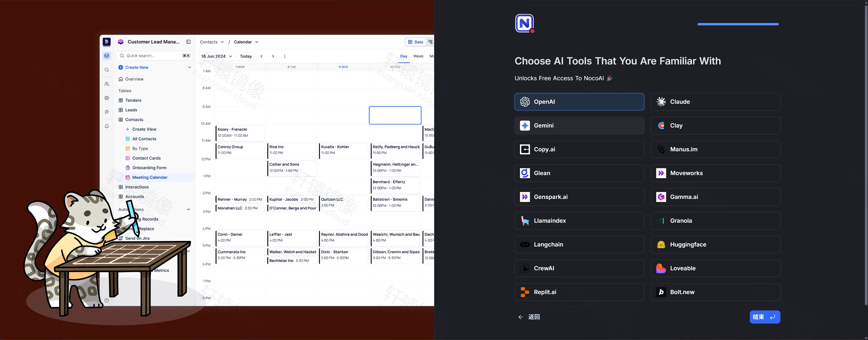Click the Granola logo icon

661,221
